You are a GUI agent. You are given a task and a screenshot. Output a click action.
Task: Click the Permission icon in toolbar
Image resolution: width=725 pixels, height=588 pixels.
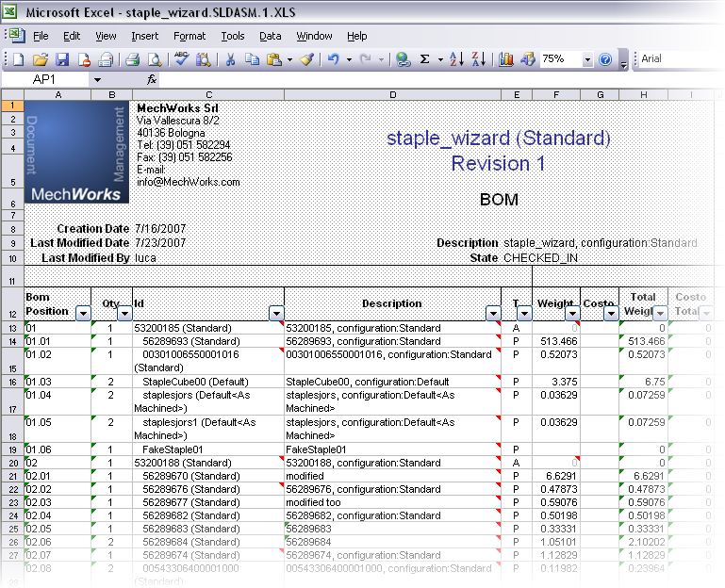pyautogui.click(x=84, y=59)
